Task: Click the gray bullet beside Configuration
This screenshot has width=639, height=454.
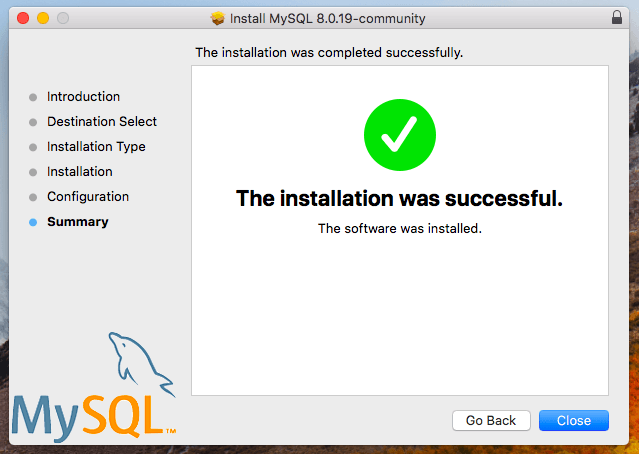Action: pos(33,197)
